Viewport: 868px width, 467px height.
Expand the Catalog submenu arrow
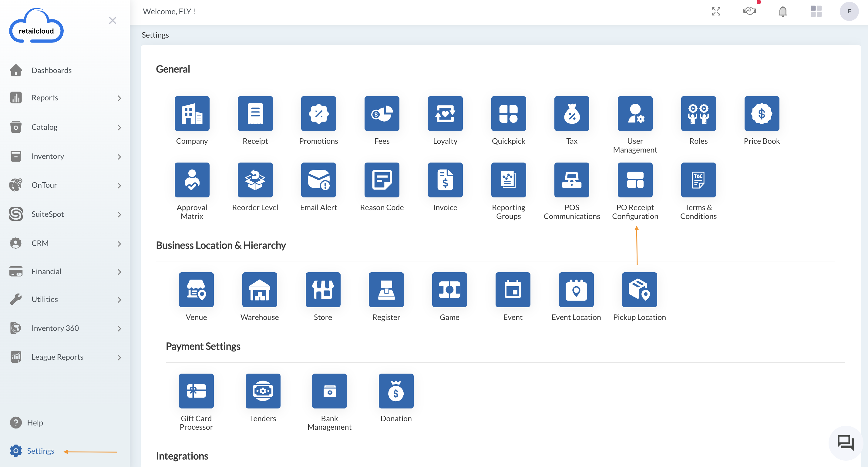tap(119, 127)
